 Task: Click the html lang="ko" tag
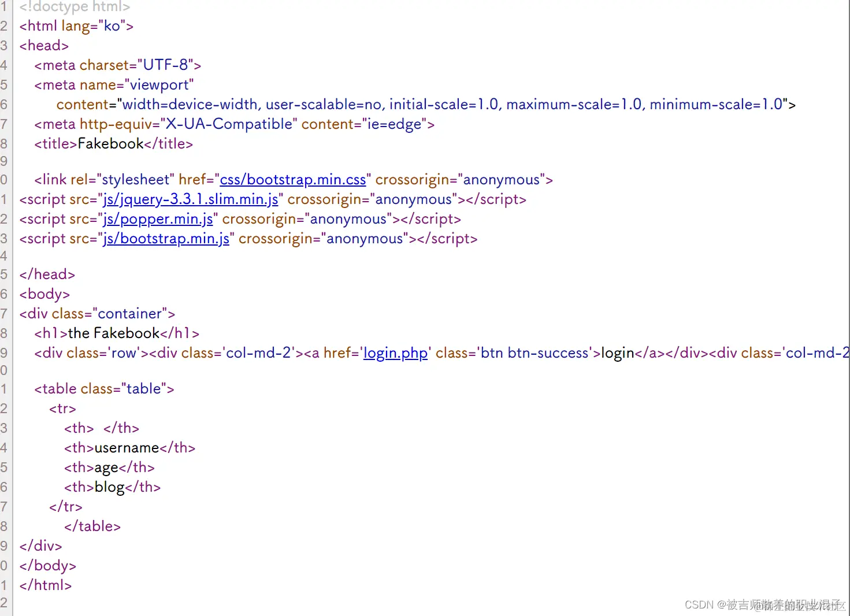(x=77, y=26)
